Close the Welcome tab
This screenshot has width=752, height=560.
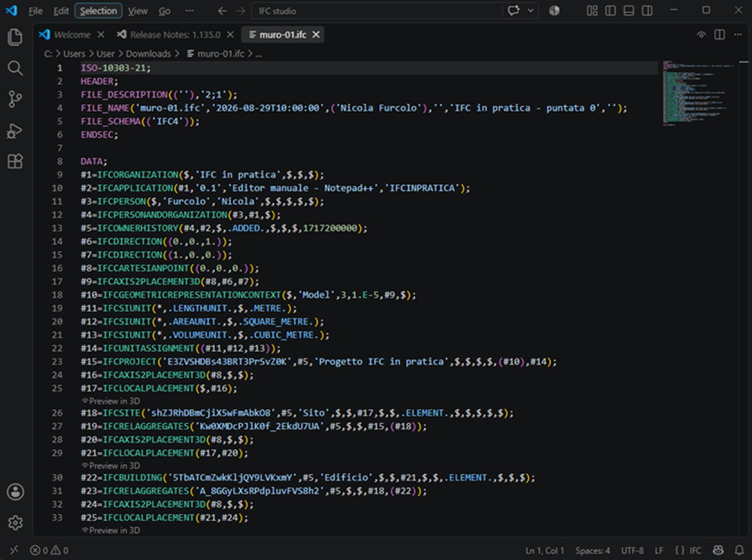click(x=101, y=35)
